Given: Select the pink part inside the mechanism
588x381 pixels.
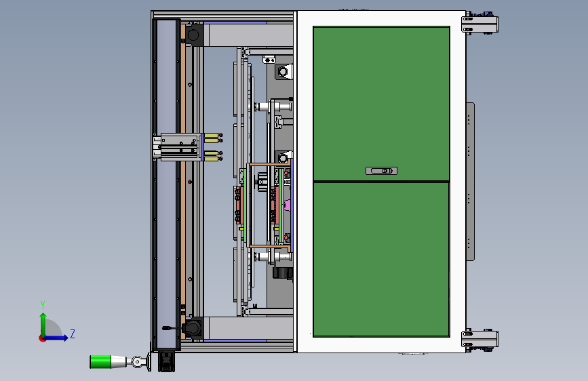Looking at the screenshot, I should (288, 205).
